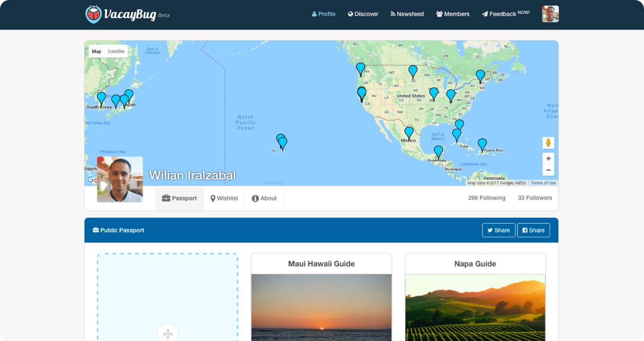Click Wilian Iralzabal's profile photo
The height and width of the screenshot is (341, 644).
point(120,179)
